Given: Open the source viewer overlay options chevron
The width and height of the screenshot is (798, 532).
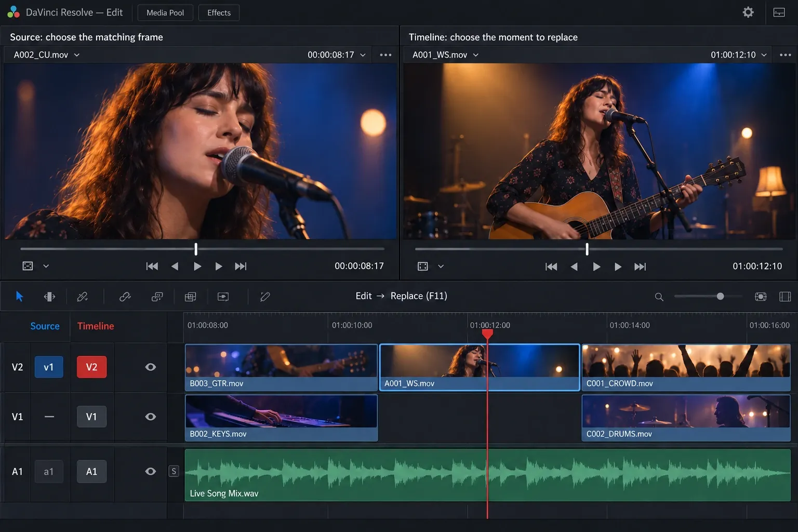Looking at the screenshot, I should click(x=46, y=266).
